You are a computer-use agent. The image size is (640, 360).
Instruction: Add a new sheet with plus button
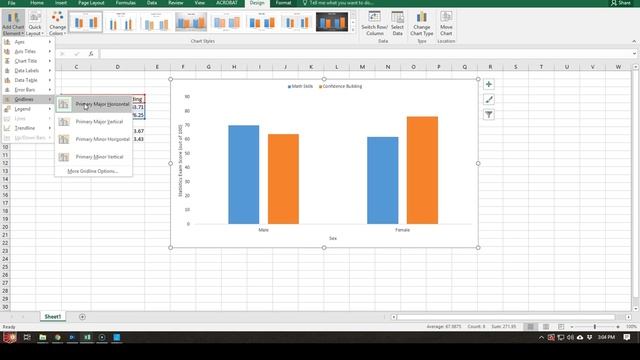click(82, 317)
